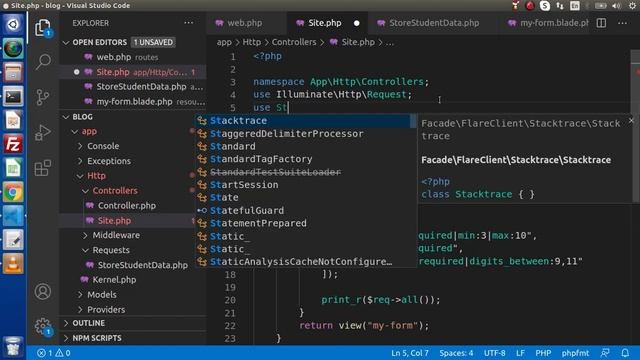Close the unsaved Site.php tab dot
The height and width of the screenshot is (360, 640).
(x=357, y=23)
